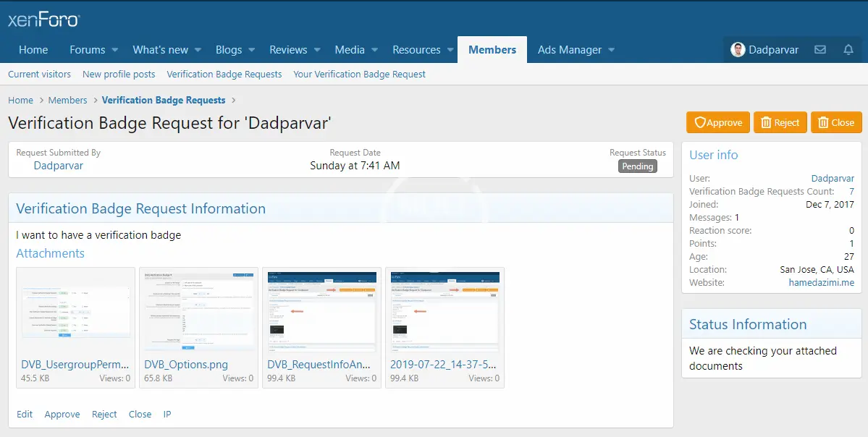The width and height of the screenshot is (868, 437).
Task: Click the IP link below attachments
Action: click(x=167, y=415)
